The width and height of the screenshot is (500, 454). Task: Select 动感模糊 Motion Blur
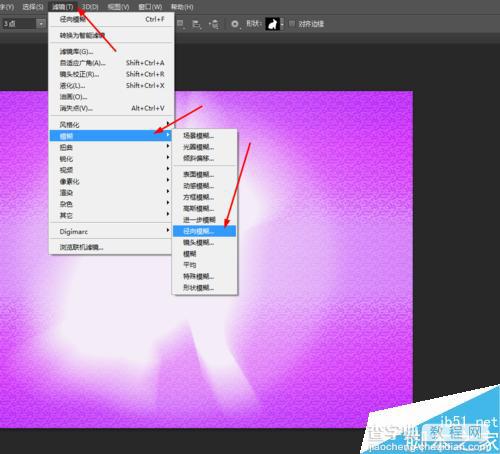click(x=205, y=185)
